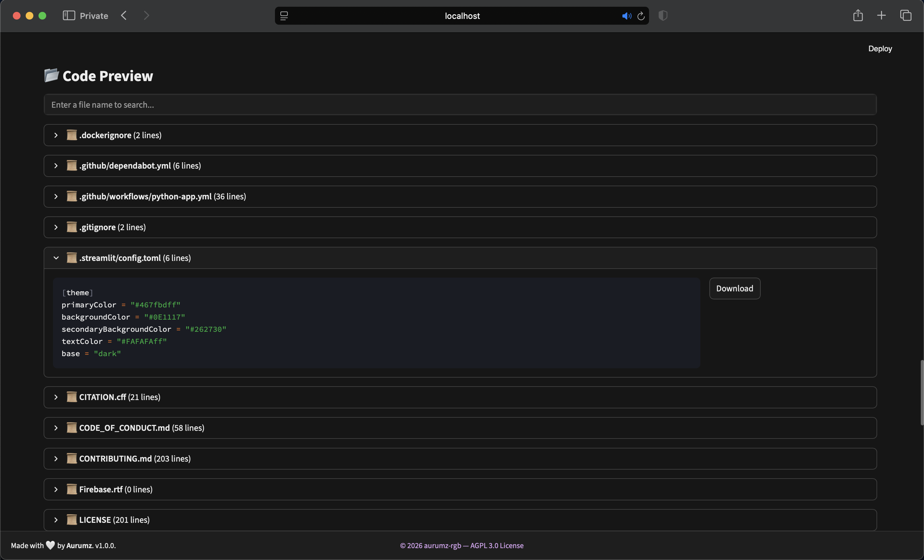Expand the CONTRIBUTING.md chevron
This screenshot has width=924, height=560.
point(56,458)
